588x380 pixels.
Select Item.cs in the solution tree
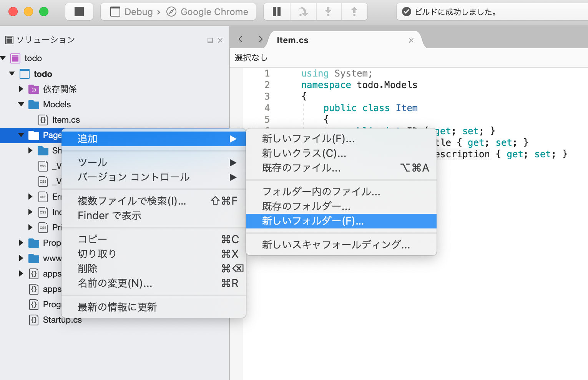click(66, 120)
